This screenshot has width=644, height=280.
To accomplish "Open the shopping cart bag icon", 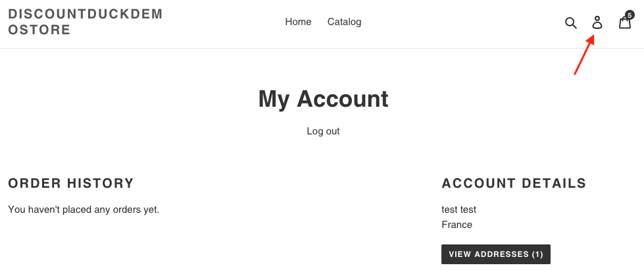I will 624,24.
